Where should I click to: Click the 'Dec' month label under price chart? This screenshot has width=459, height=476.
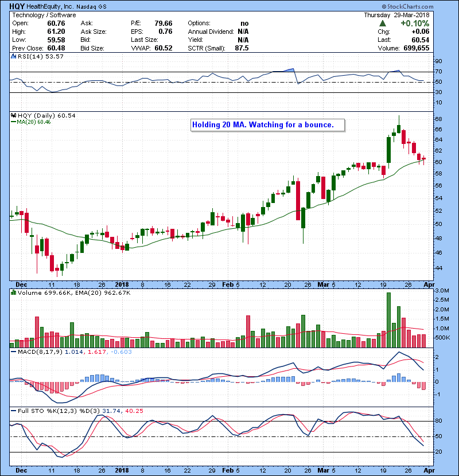pos(21,283)
